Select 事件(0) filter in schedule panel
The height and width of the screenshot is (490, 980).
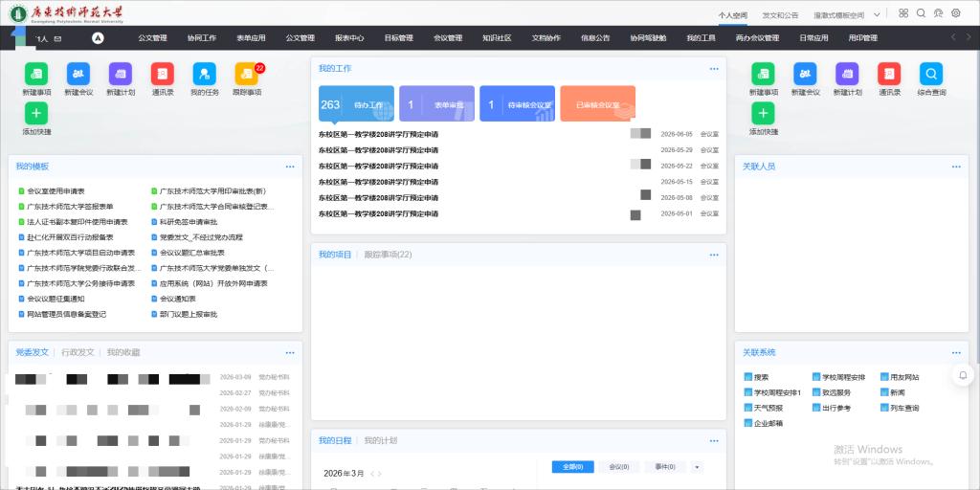(x=665, y=467)
